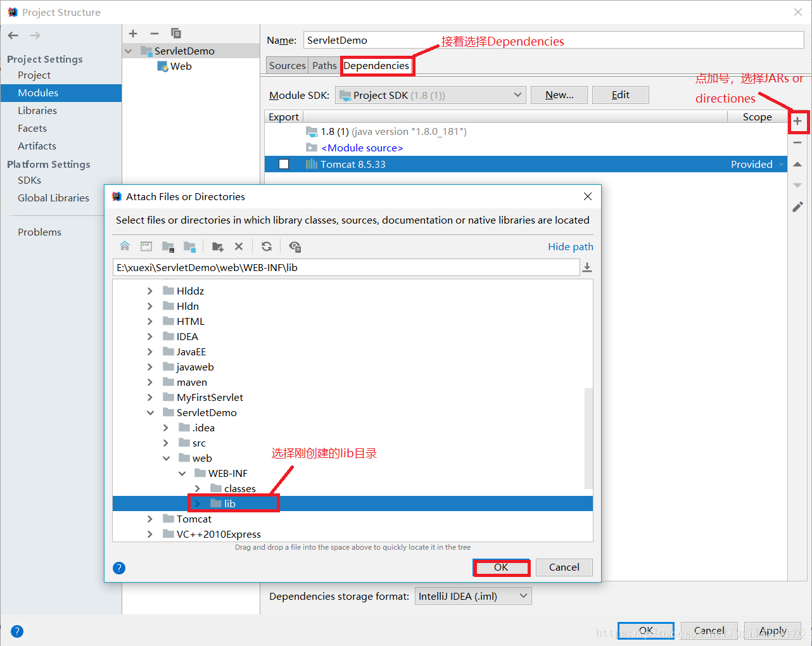Add a new module with plus icon
The width and height of the screenshot is (812, 646).
coord(133,34)
